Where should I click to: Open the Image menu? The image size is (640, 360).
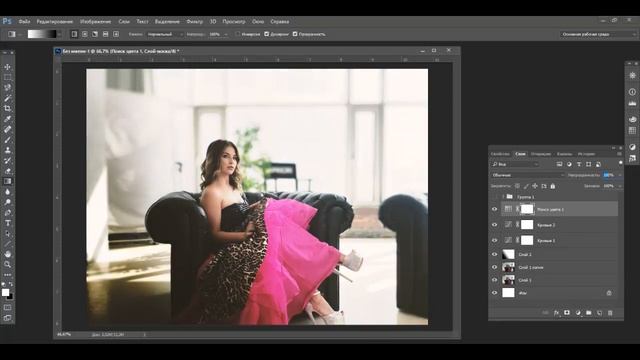pos(96,21)
